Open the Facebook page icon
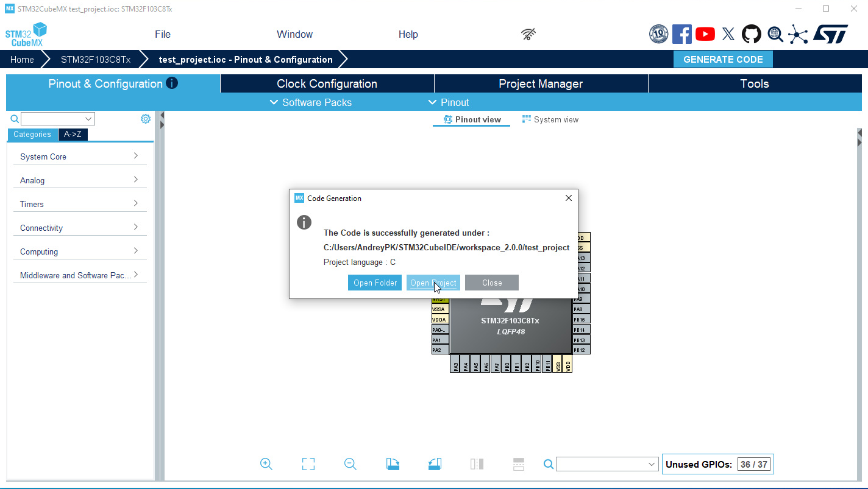This screenshot has height=489, width=868. coord(682,34)
